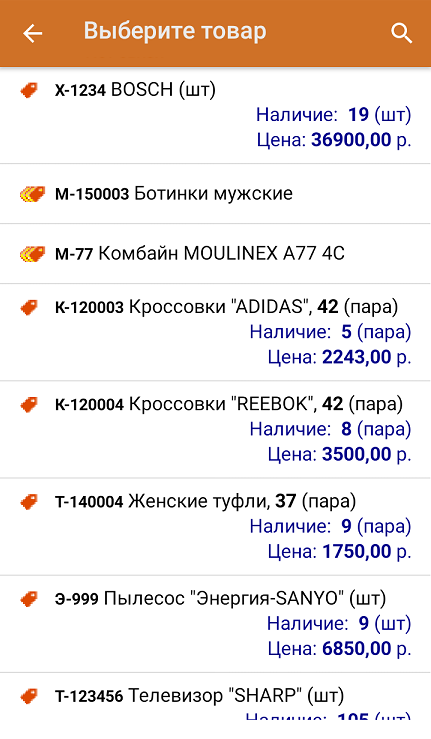Click the tag icon beside K-120004 REEBOK
This screenshot has width=431, height=739.
click(x=29, y=404)
